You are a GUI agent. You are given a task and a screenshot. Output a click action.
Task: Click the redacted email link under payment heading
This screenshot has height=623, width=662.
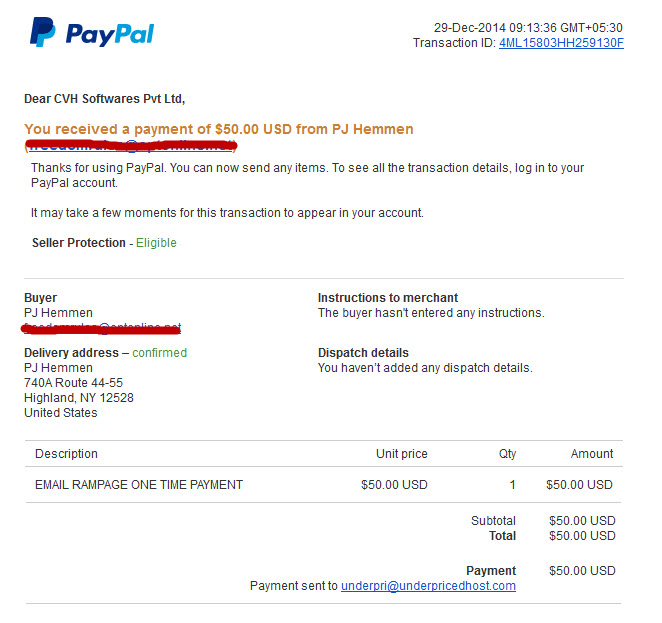point(131,146)
